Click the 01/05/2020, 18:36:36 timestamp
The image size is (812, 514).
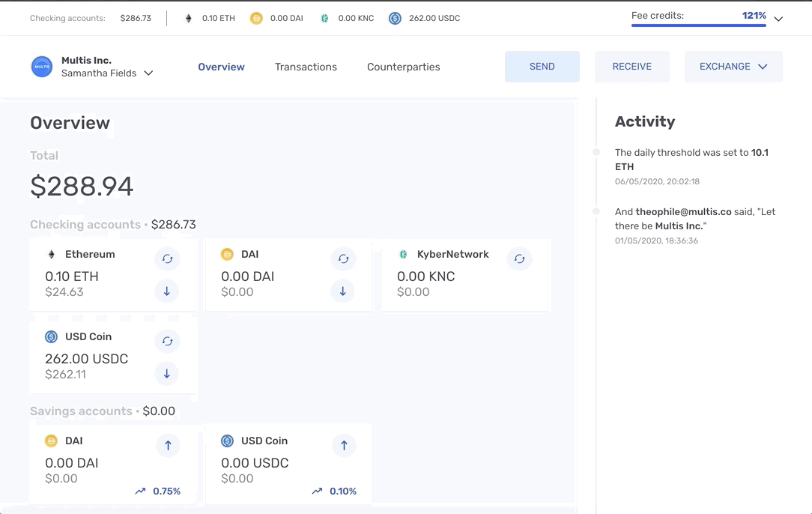657,241
